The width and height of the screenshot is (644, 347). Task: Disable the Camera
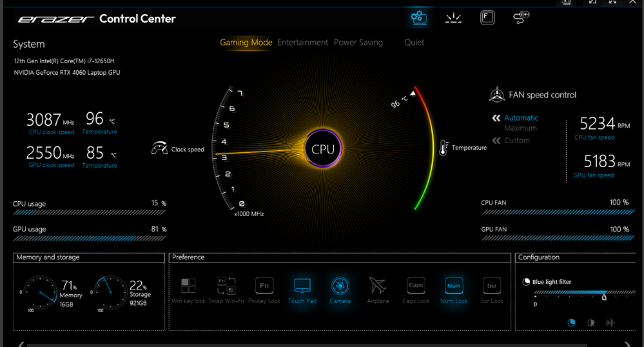tap(340, 285)
